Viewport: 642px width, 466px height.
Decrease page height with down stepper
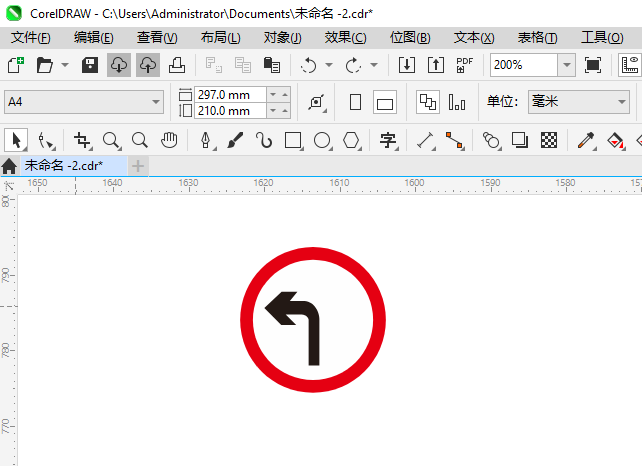click(273, 111)
